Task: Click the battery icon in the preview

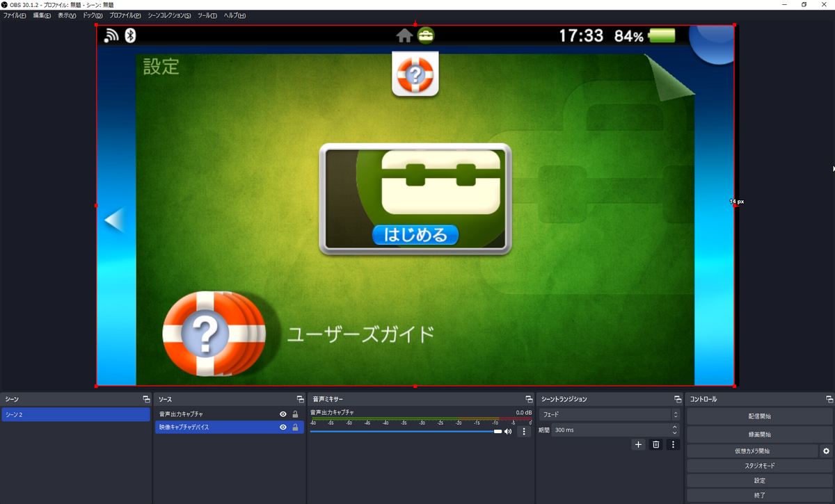Action: 662,35
